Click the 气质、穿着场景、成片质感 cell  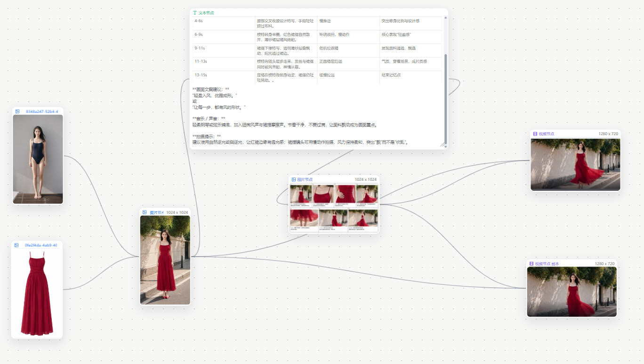(x=411, y=65)
